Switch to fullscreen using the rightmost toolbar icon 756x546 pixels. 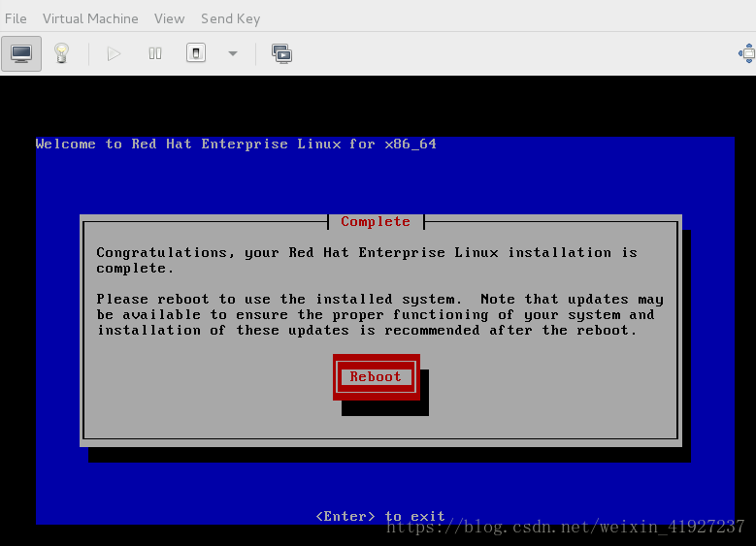pos(747,53)
